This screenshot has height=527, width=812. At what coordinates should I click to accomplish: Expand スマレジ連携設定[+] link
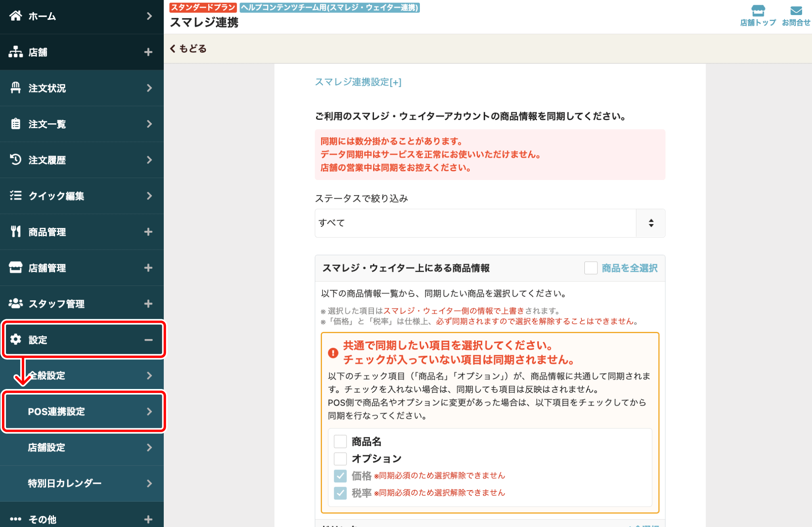click(x=358, y=82)
